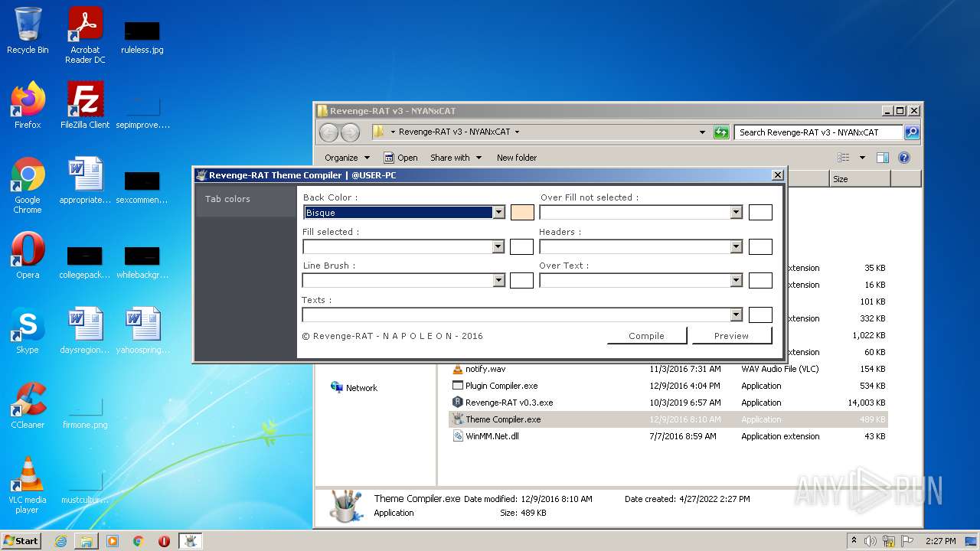Click the Explorer address refresh button
Screen dimensions: 980x551
(x=721, y=132)
